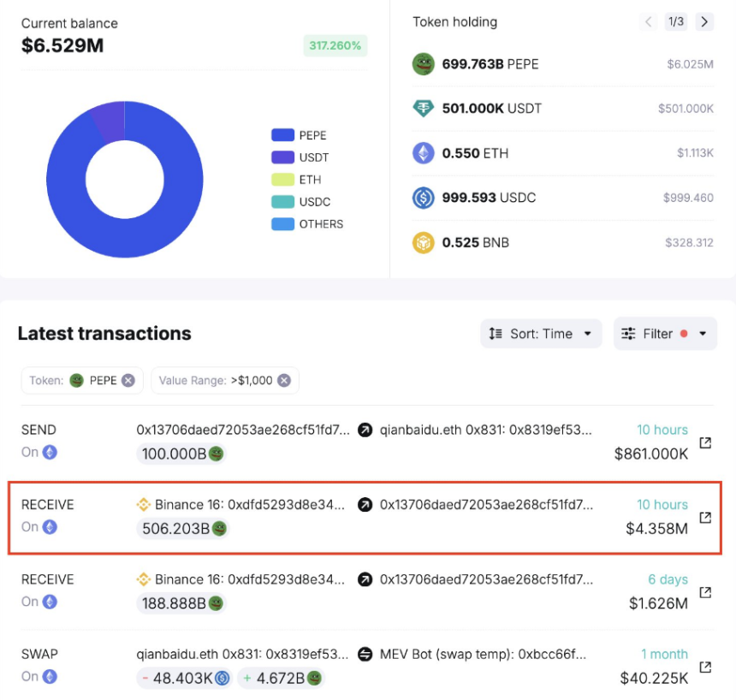
Task: Toggle OTHERS legend entry in chart
Action: tap(307, 224)
